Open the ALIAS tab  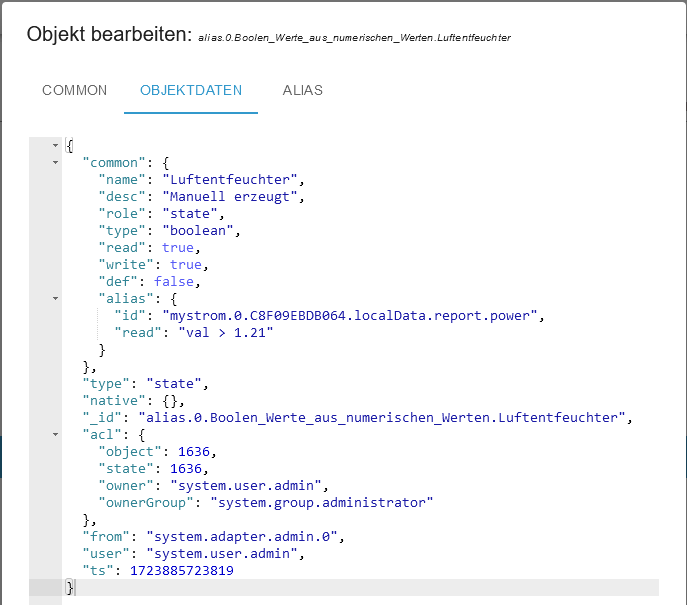[x=302, y=90]
